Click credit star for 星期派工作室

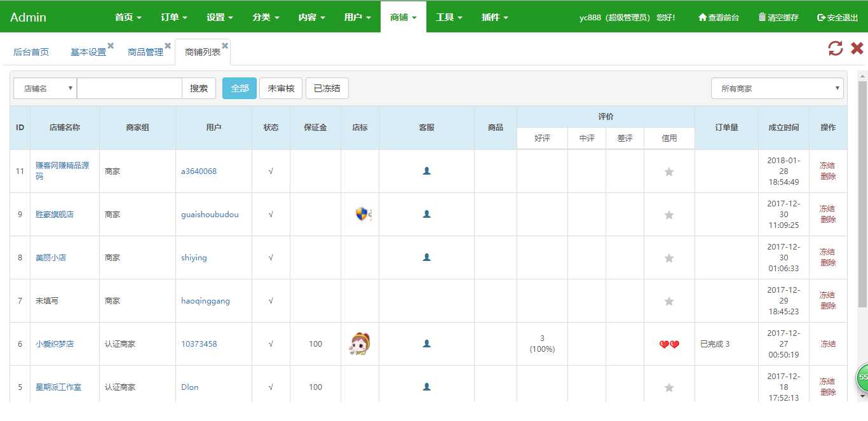coord(669,387)
